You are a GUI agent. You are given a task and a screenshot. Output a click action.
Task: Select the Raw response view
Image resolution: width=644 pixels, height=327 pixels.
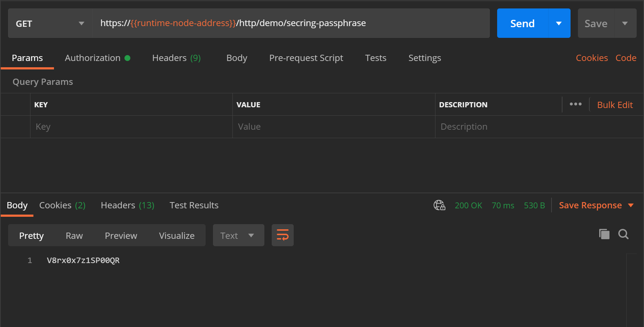point(74,236)
